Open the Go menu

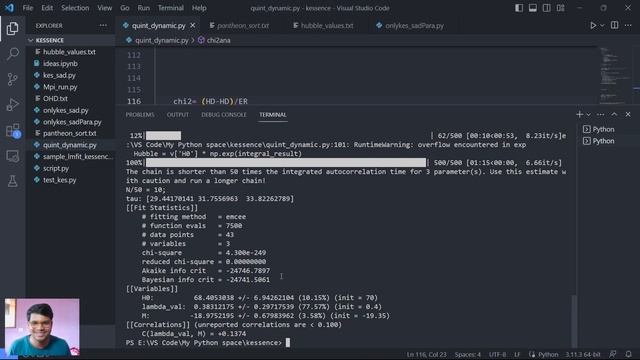click(x=125, y=8)
